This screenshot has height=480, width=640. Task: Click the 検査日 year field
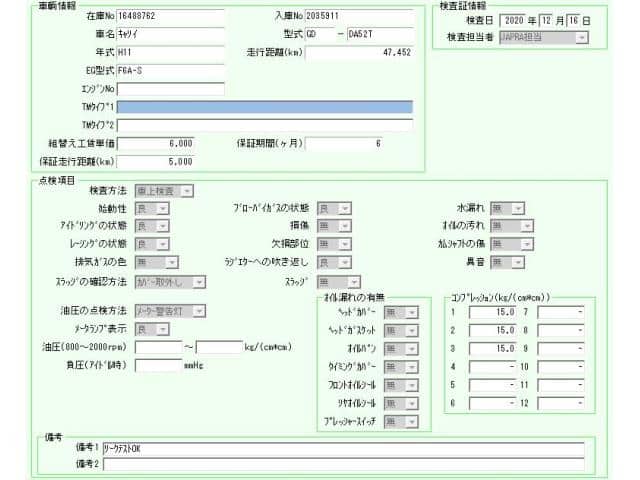pyautogui.click(x=513, y=21)
